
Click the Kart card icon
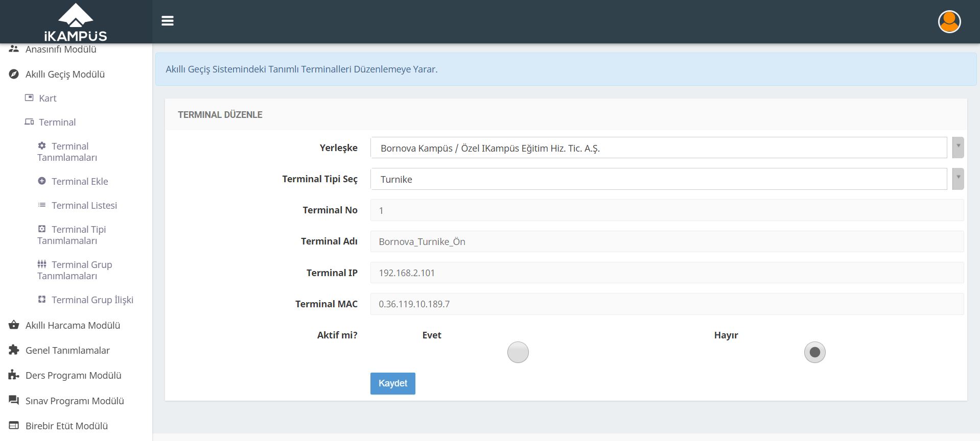[29, 97]
